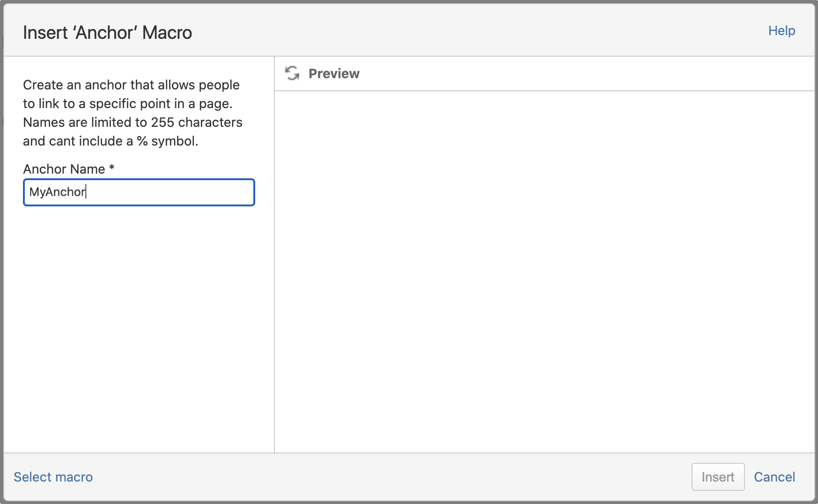Click the Preview heading text
Image resolution: width=818 pixels, height=504 pixels.
coord(334,73)
